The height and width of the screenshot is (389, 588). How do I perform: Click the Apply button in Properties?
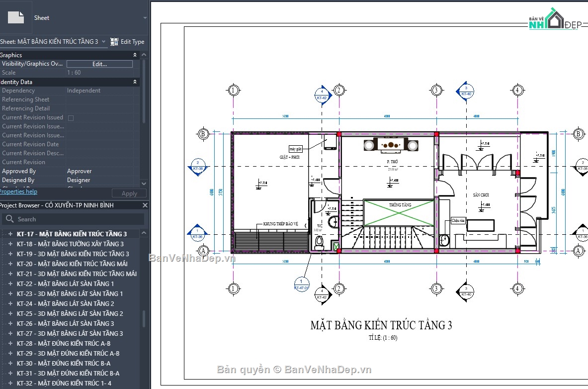pos(129,194)
